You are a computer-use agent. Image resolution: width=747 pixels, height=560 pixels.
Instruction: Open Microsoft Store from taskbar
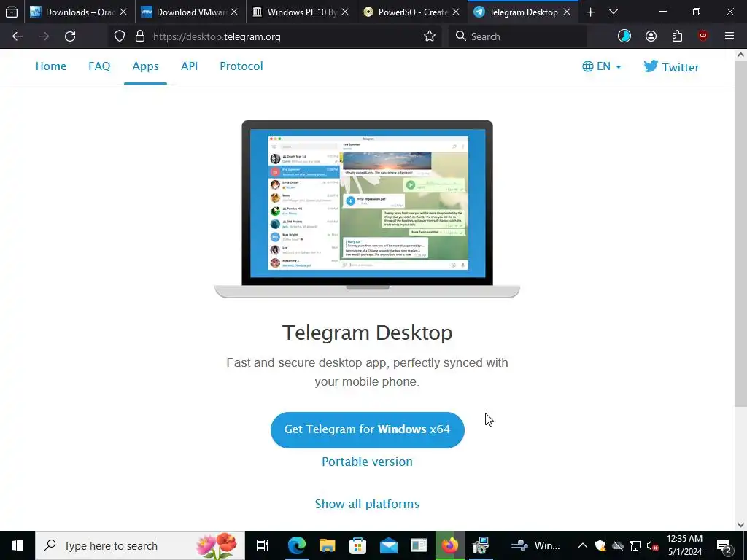click(x=357, y=545)
